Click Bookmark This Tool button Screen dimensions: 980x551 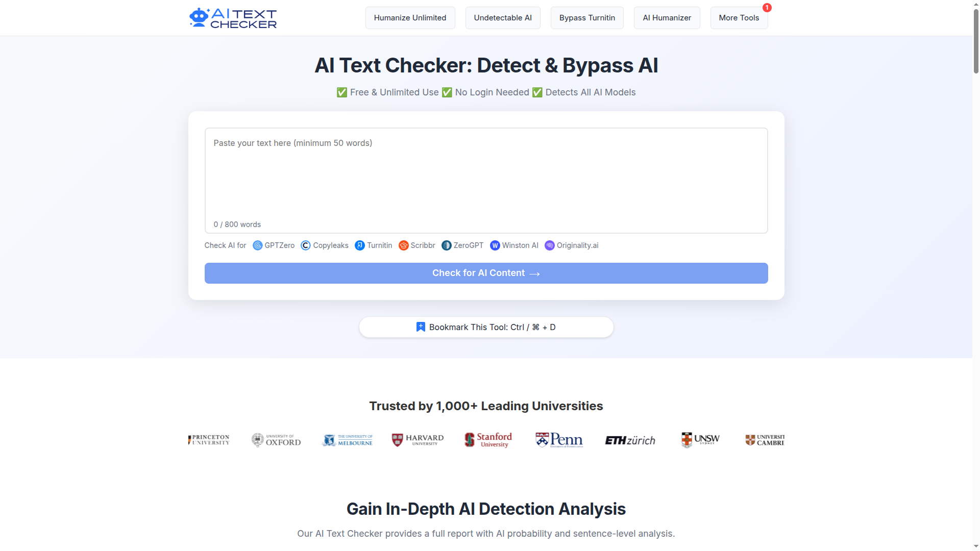point(486,327)
